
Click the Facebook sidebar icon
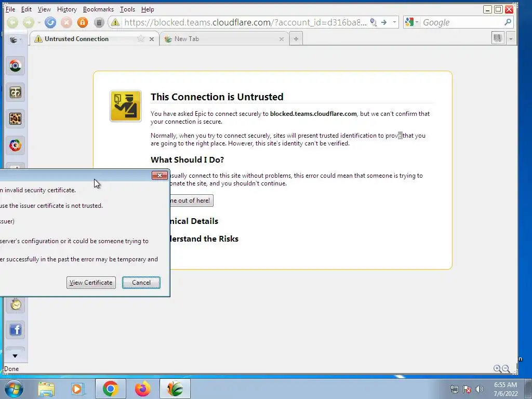pos(15,330)
